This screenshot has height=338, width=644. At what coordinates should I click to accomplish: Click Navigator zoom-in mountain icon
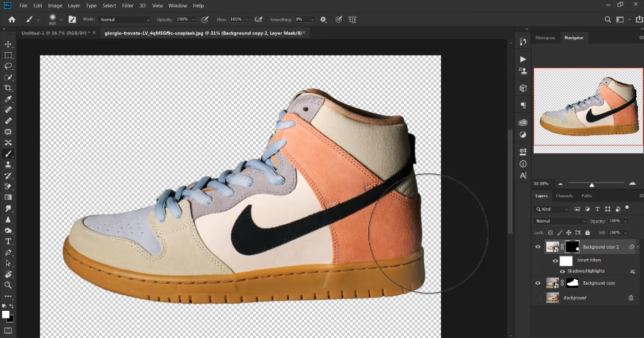[632, 183]
